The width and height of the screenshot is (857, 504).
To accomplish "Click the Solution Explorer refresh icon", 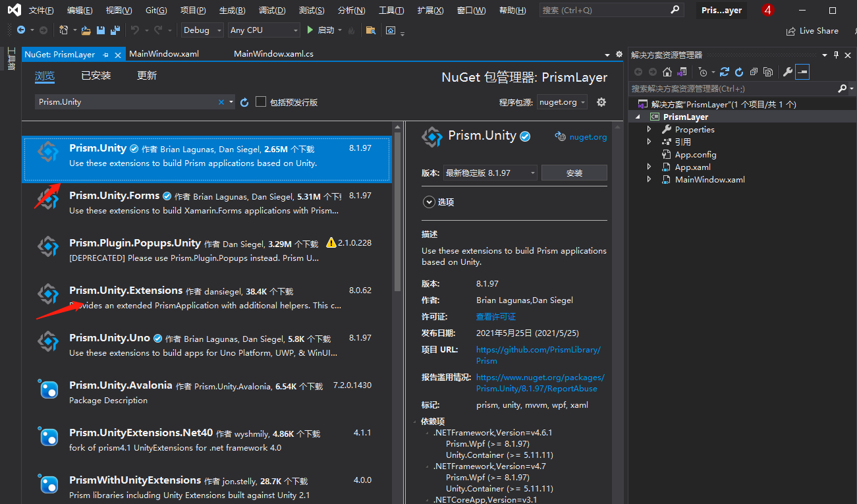I will pyautogui.click(x=738, y=72).
